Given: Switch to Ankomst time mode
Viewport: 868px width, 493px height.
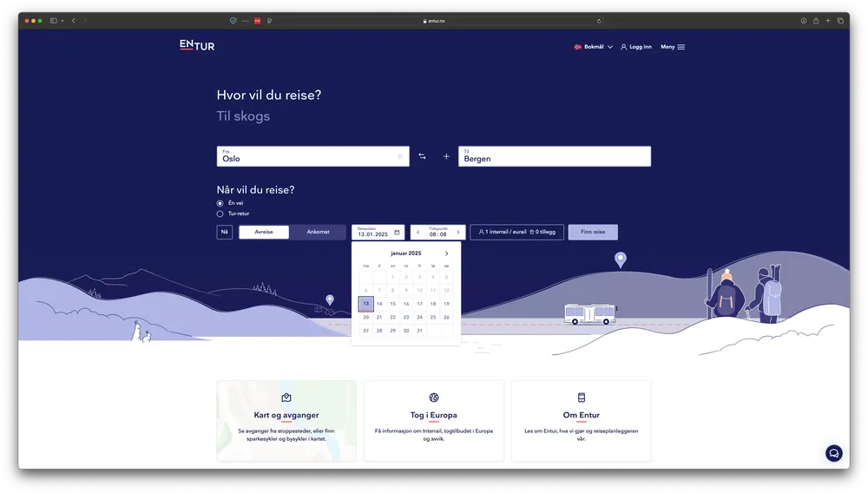Looking at the screenshot, I should click(x=318, y=233).
